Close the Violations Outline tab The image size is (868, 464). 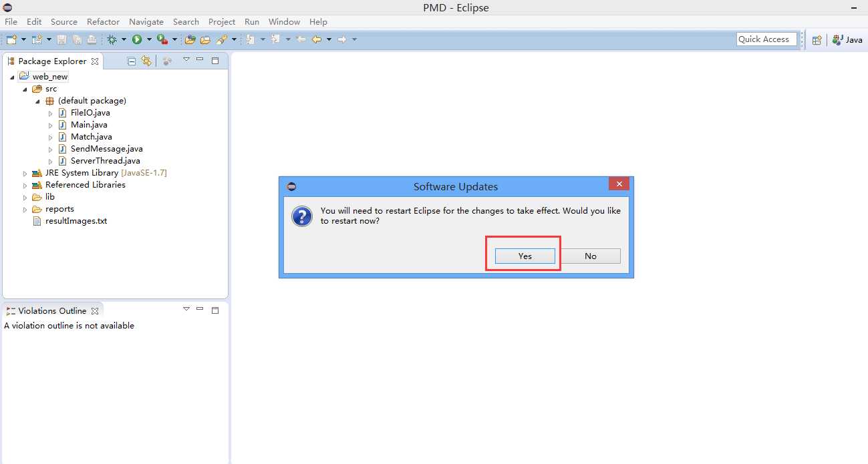click(x=95, y=310)
